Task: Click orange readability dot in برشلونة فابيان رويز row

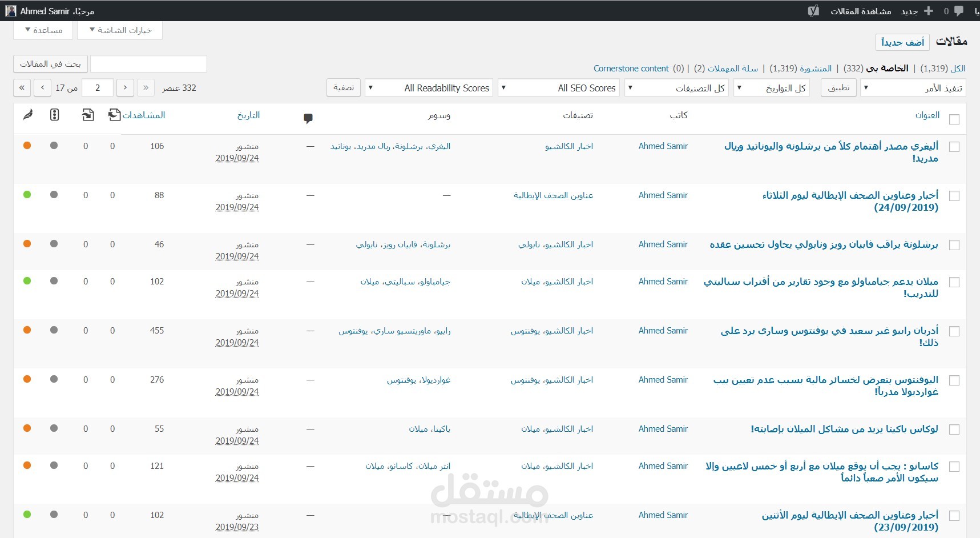Action: [27, 244]
